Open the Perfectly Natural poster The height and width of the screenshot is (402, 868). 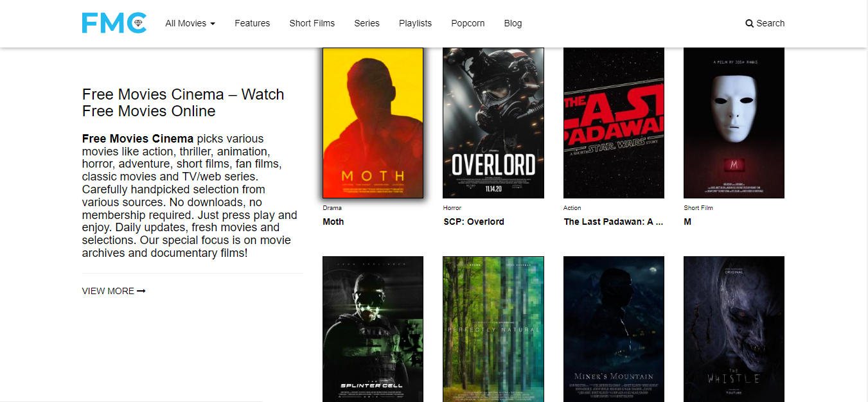tap(493, 329)
